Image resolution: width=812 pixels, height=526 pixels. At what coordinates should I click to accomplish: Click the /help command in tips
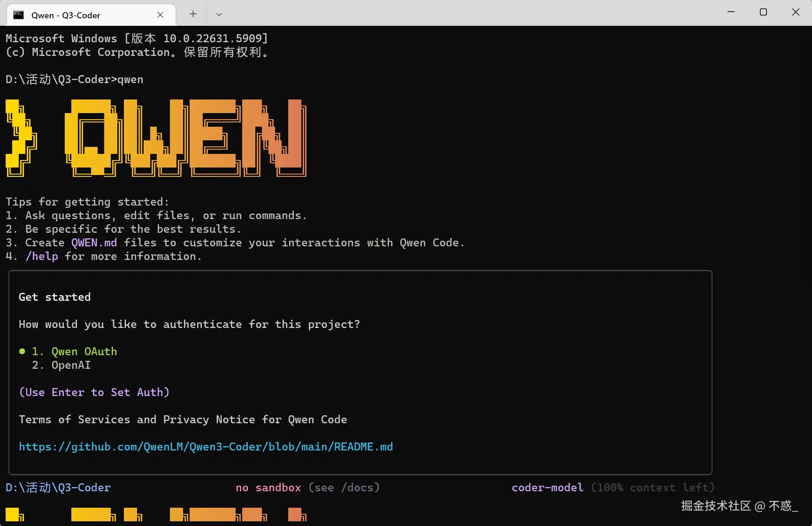pyautogui.click(x=42, y=256)
